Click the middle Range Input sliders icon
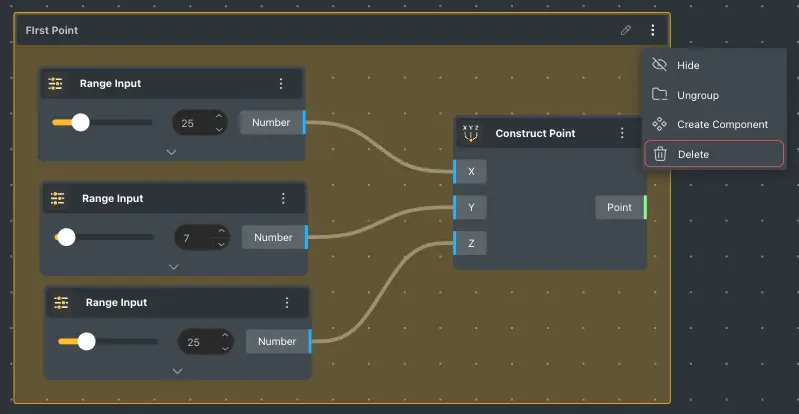Image resolution: width=799 pixels, height=414 pixels. click(x=58, y=199)
